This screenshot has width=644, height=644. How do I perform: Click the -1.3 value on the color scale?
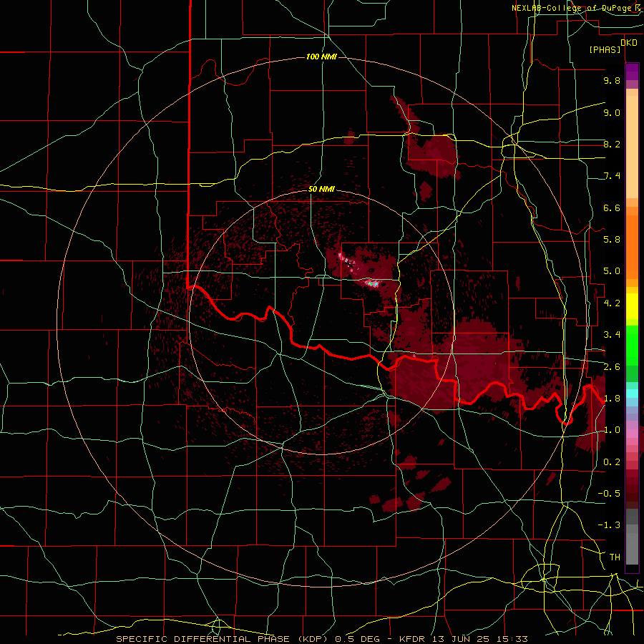pos(609,525)
